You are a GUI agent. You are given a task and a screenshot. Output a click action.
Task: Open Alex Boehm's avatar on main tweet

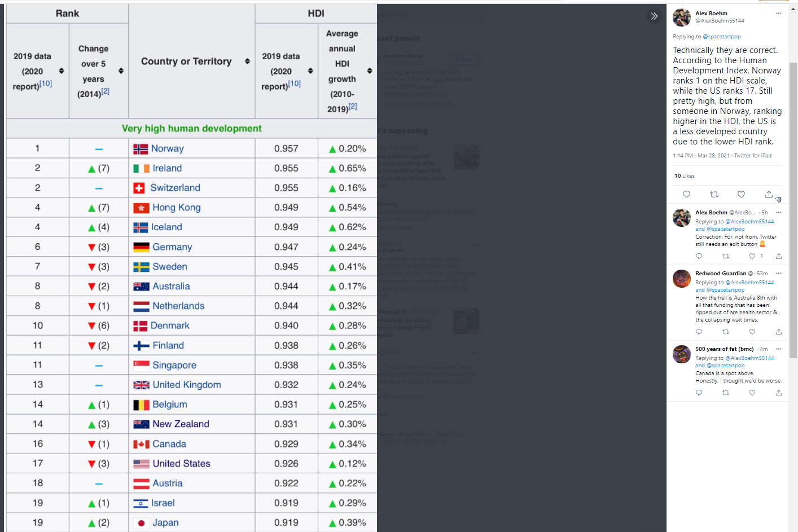pyautogui.click(x=682, y=17)
